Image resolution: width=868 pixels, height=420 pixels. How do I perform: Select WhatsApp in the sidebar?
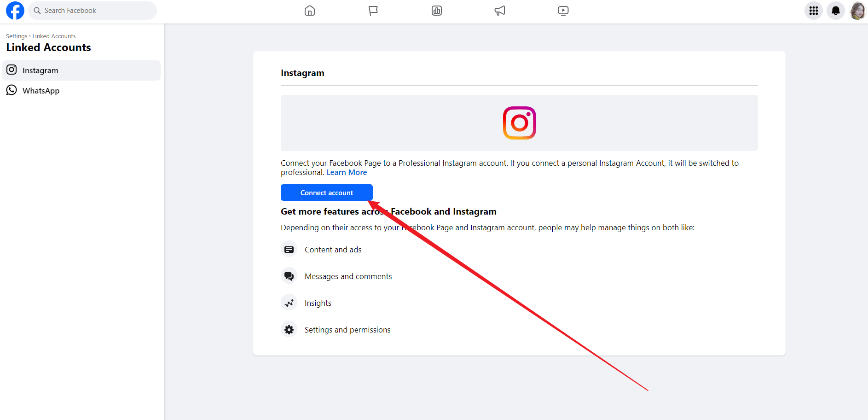pyautogui.click(x=81, y=91)
